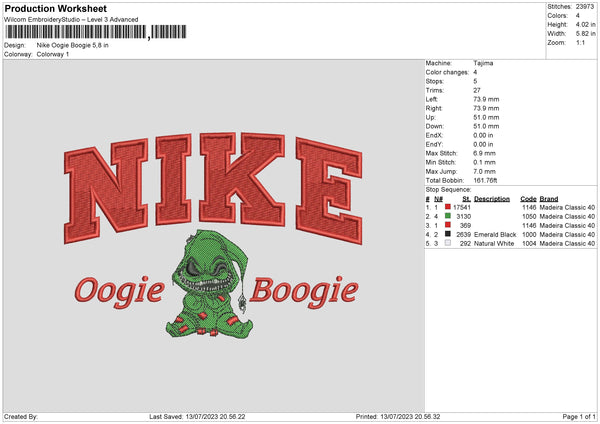Click the Max Stitch value 6.9 mm
Viewport: 600px width, 424px height.
coord(484,153)
